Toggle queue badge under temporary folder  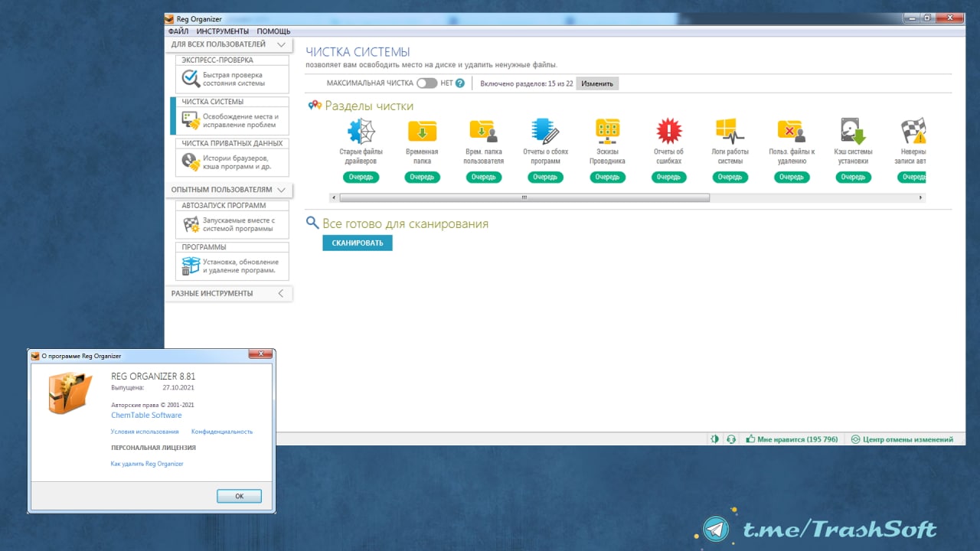(x=422, y=177)
